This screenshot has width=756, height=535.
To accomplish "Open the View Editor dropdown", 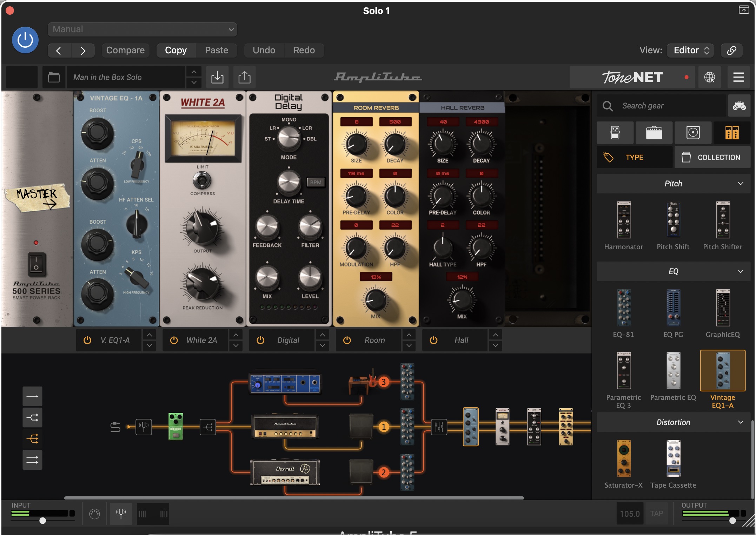I will point(691,50).
